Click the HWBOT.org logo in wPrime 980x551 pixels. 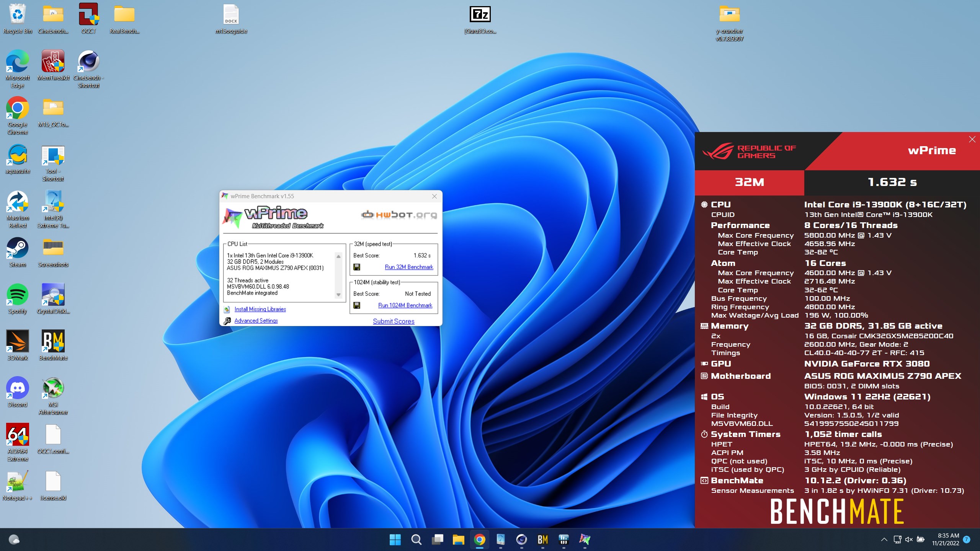(x=399, y=215)
